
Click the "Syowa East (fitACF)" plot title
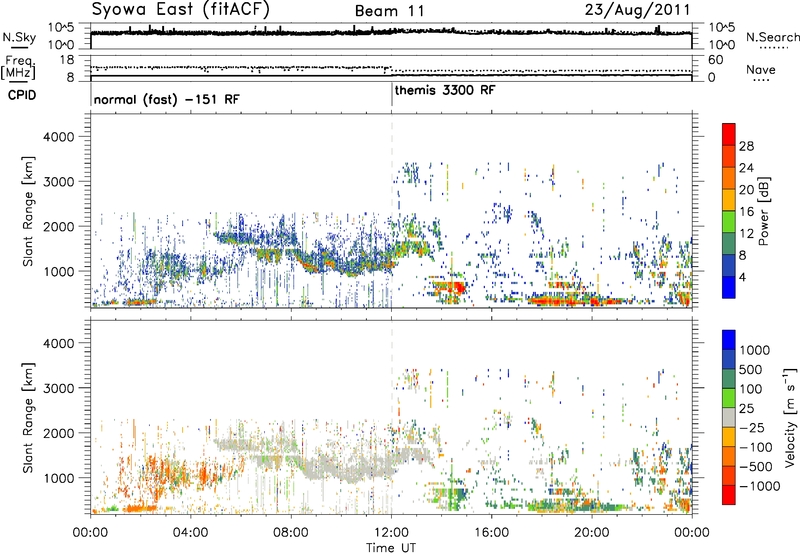pos(180,9)
